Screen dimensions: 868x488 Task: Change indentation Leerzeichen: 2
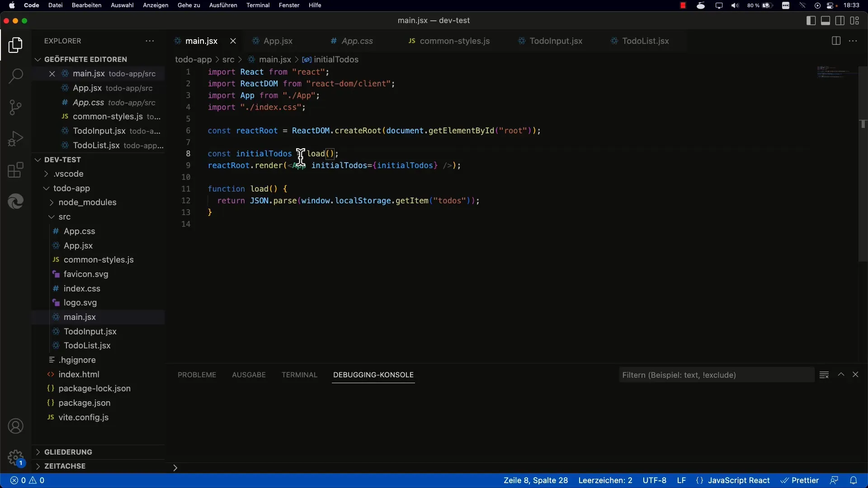pyautogui.click(x=605, y=480)
